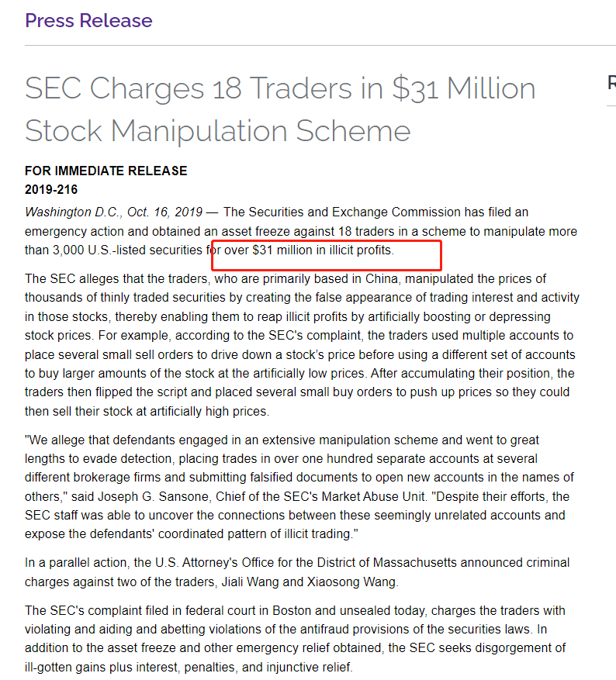This screenshot has height=680, width=616.
Task: Click the Washington D.C., Oct. 16, 2019 dateline
Action: tap(113, 212)
